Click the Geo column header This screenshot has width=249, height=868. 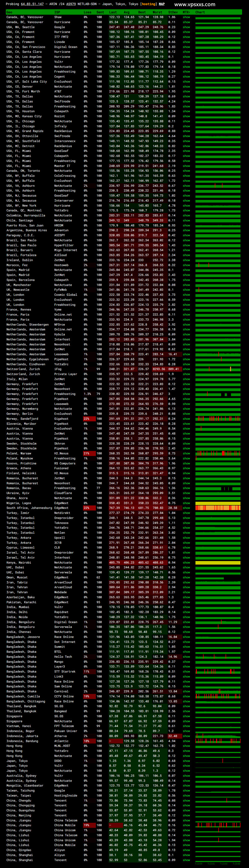9,12
